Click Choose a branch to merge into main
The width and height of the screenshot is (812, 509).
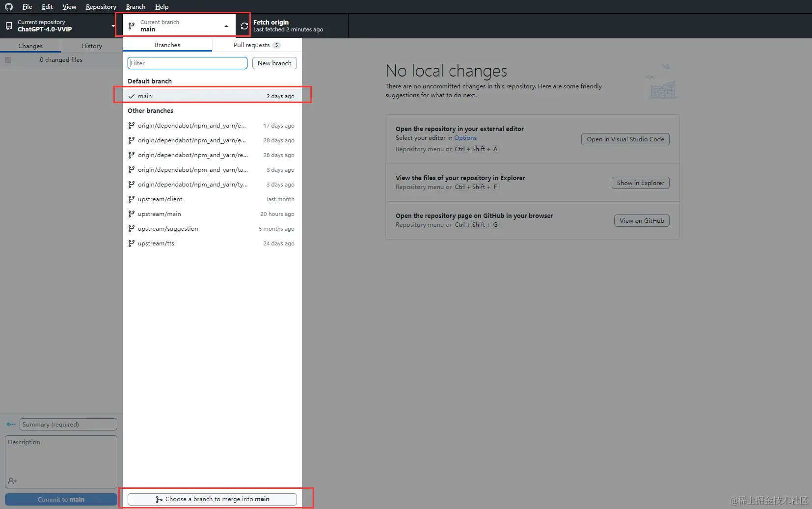click(x=212, y=499)
